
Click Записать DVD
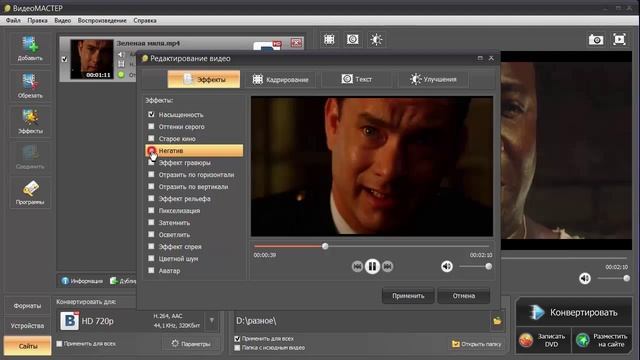[x=543, y=340]
